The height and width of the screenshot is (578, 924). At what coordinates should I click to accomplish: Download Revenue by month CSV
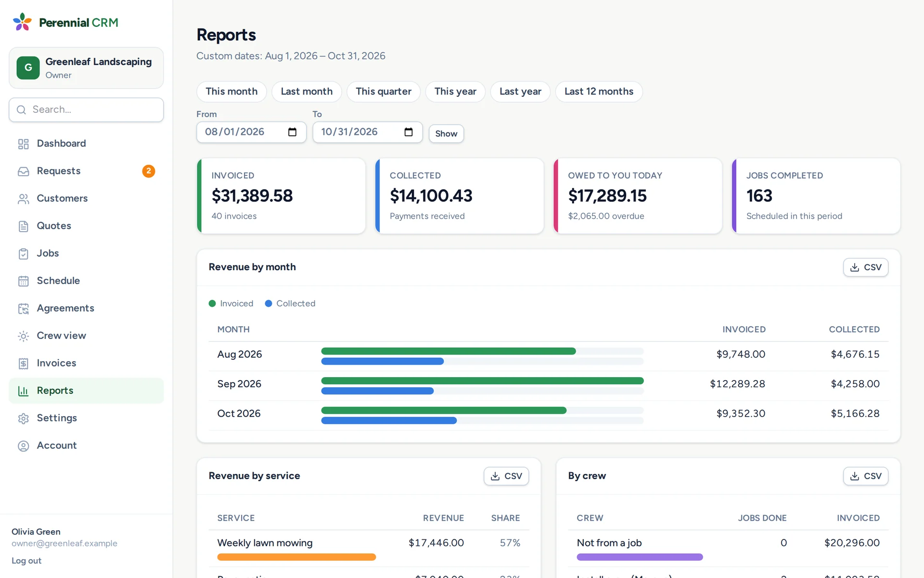click(865, 267)
